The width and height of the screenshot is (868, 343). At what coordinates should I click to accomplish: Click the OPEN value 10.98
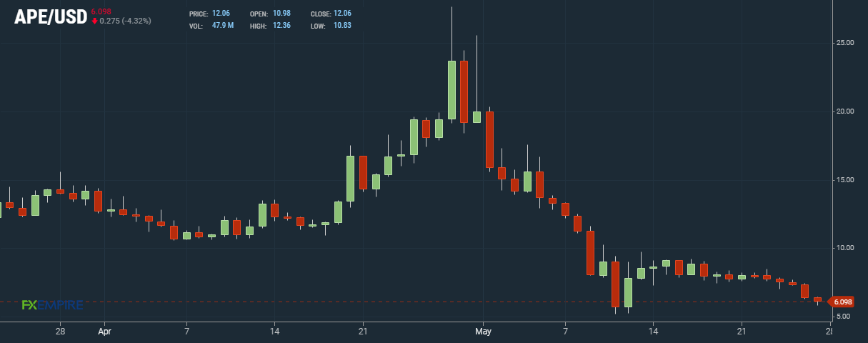pos(281,14)
